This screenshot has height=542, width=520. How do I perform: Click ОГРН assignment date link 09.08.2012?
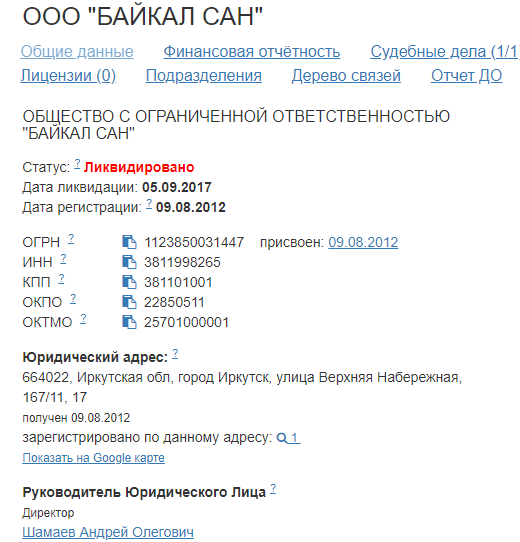363,242
